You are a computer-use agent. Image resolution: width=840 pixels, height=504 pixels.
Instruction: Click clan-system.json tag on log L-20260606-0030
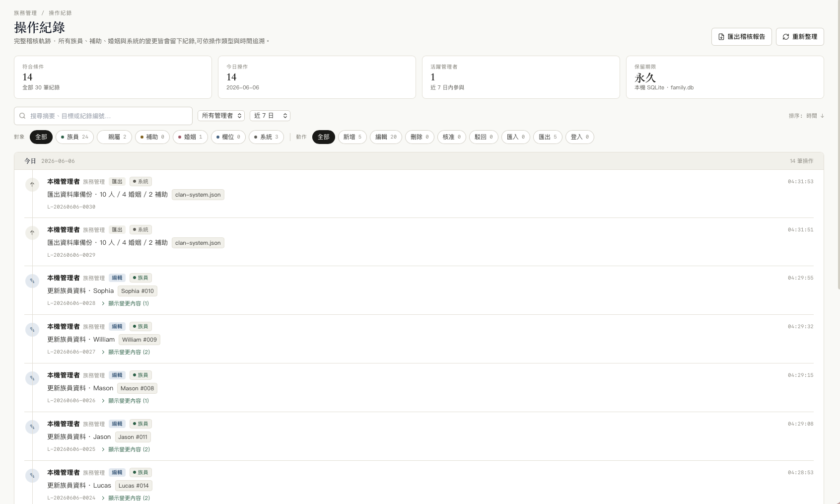(198, 195)
